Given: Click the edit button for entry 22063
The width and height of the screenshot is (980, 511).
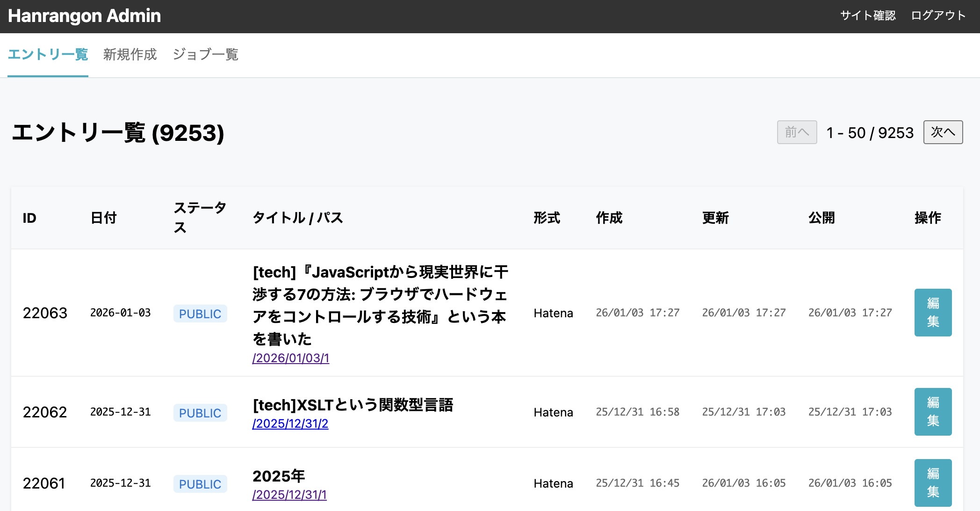Looking at the screenshot, I should pyautogui.click(x=932, y=312).
